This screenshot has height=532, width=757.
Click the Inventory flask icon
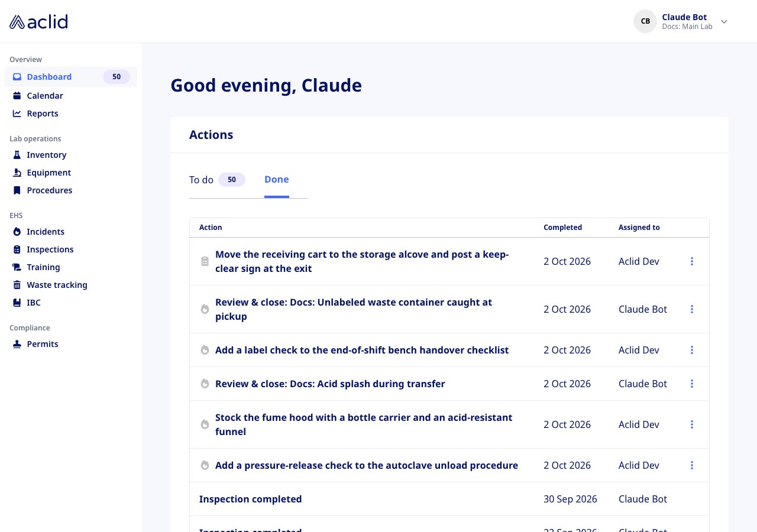[x=17, y=155]
